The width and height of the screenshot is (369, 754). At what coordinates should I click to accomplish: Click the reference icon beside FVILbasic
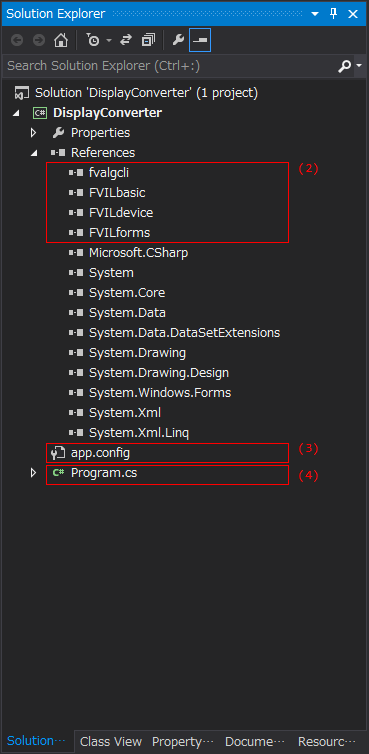point(76,193)
